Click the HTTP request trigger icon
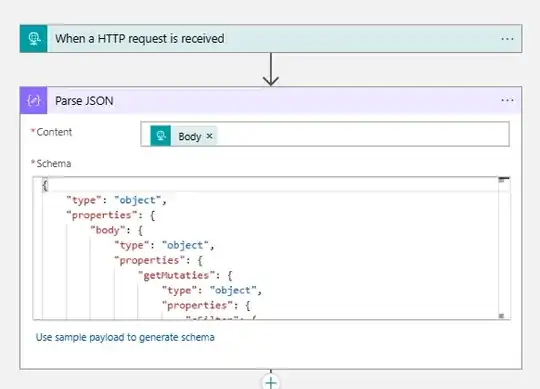 click(x=33, y=39)
